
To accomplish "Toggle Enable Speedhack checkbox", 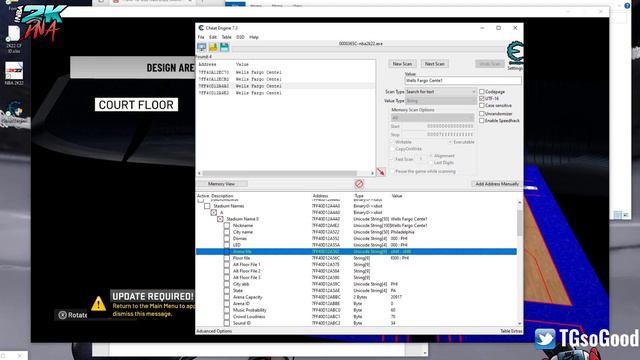I will tap(482, 121).
